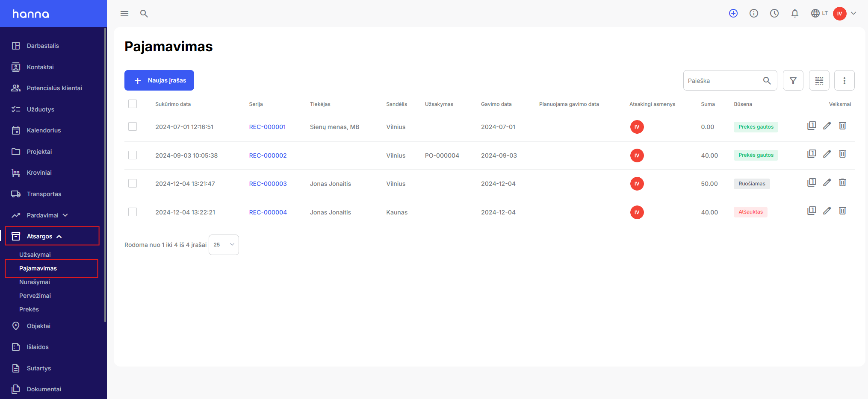868x399 pixels.
Task: Click order PO-000004 cell
Action: (x=442, y=155)
